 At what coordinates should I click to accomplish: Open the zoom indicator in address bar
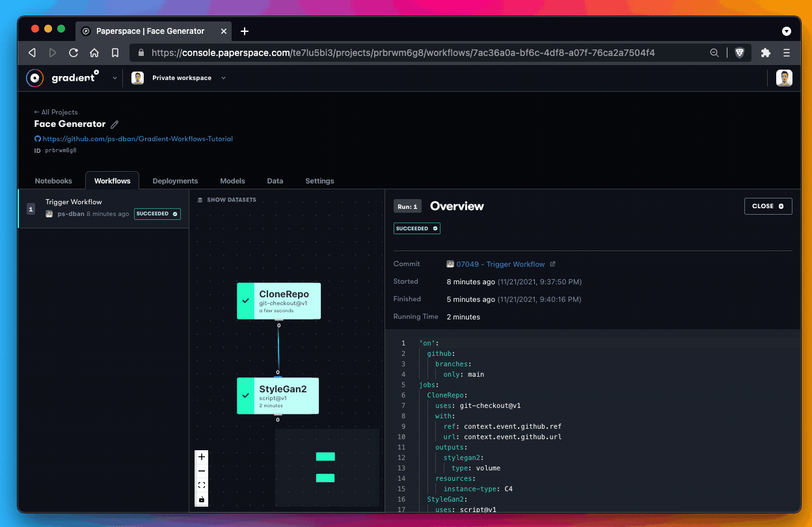click(714, 53)
